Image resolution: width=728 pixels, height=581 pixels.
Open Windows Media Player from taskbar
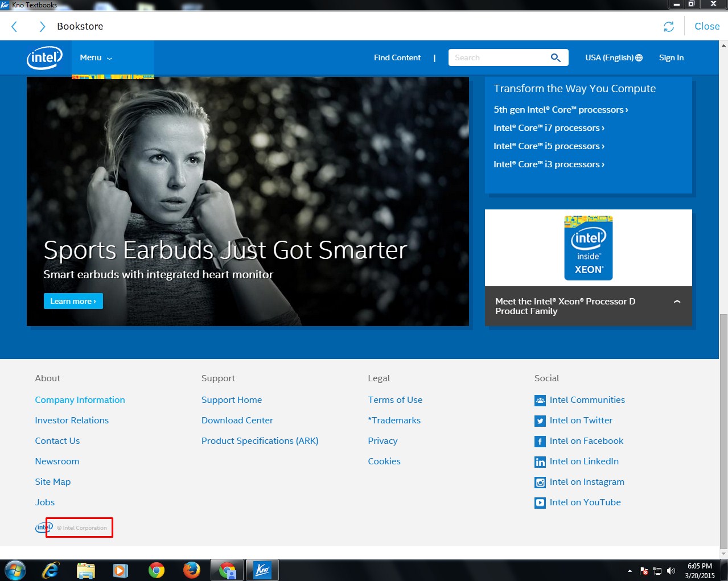point(121,570)
